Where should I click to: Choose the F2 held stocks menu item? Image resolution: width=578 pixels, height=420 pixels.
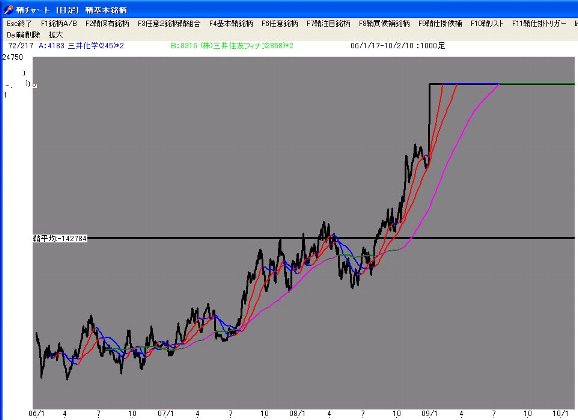pyautogui.click(x=107, y=24)
